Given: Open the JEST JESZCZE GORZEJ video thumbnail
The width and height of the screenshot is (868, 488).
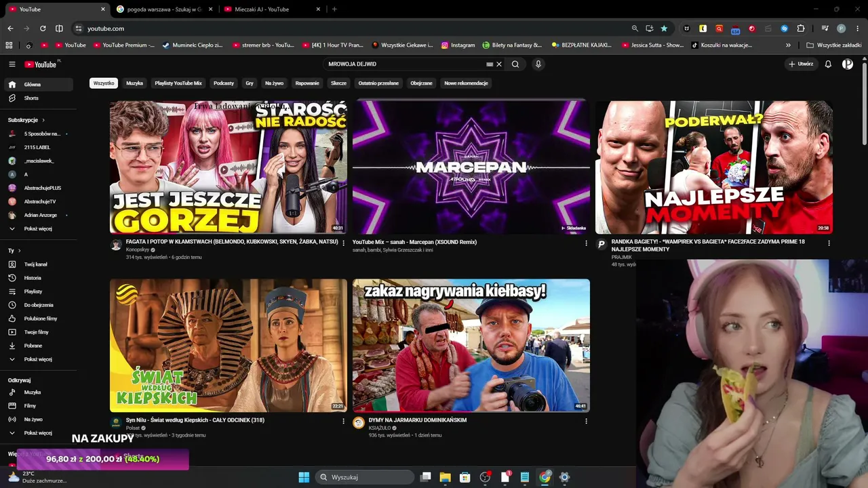Looking at the screenshot, I should 229,167.
